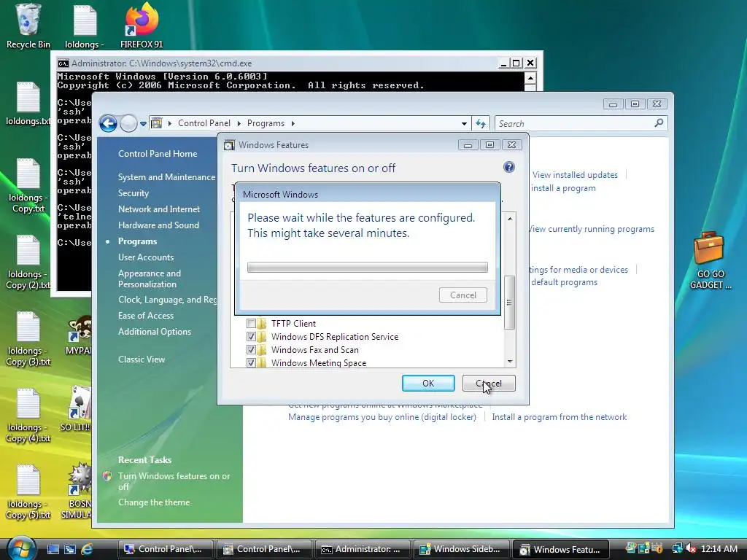The image size is (747, 560).
Task: Click Cancel at bottom of Windows Features
Action: tap(489, 384)
